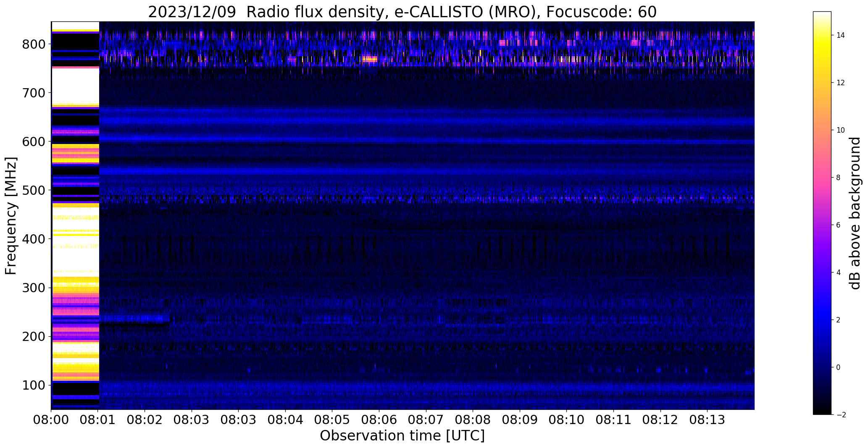Click the 08:05 time tick label

click(x=332, y=420)
